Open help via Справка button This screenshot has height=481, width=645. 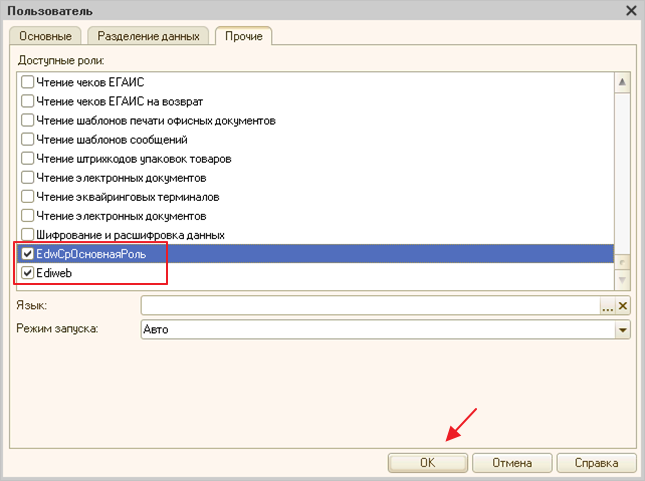pyautogui.click(x=596, y=463)
